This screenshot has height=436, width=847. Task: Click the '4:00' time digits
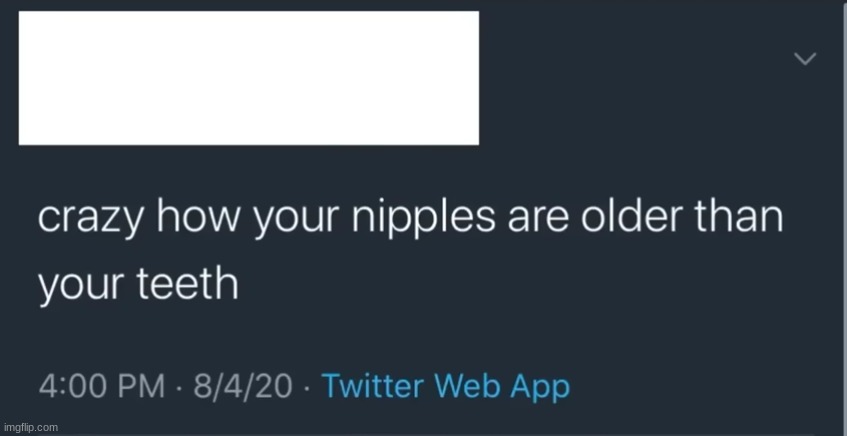click(x=74, y=386)
